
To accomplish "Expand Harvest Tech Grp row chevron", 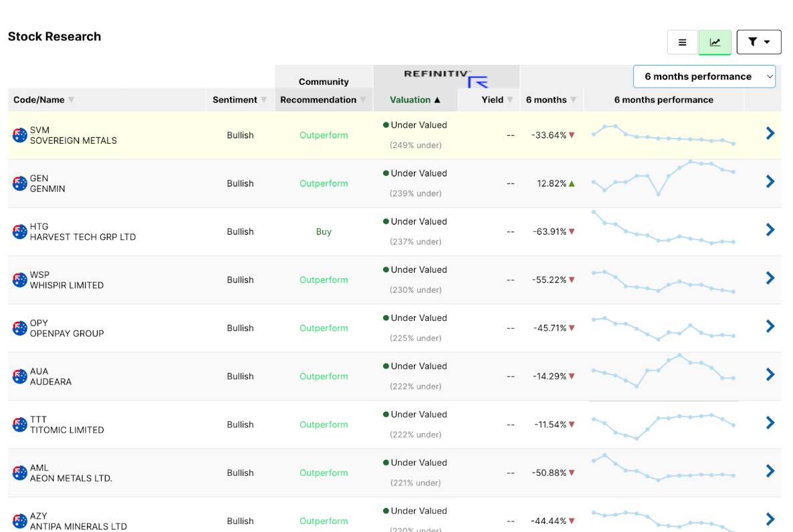I will (770, 230).
